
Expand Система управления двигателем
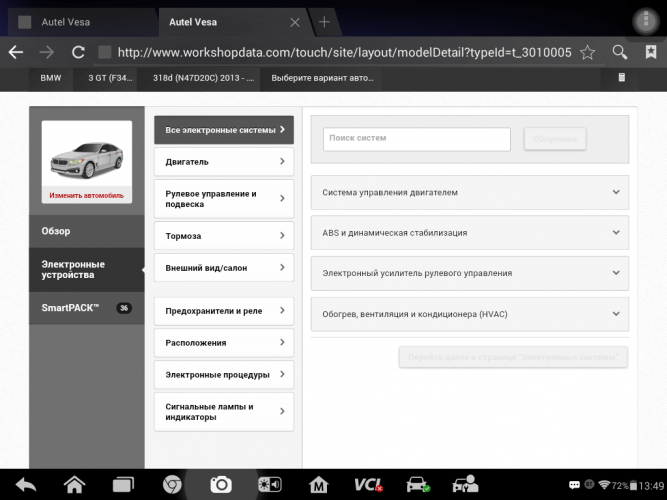(470, 192)
